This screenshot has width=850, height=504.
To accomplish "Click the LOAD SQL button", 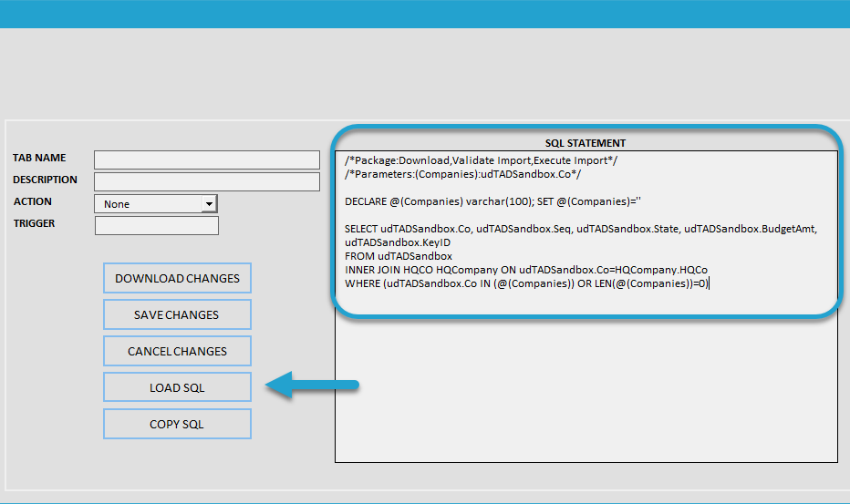I will pos(177,387).
